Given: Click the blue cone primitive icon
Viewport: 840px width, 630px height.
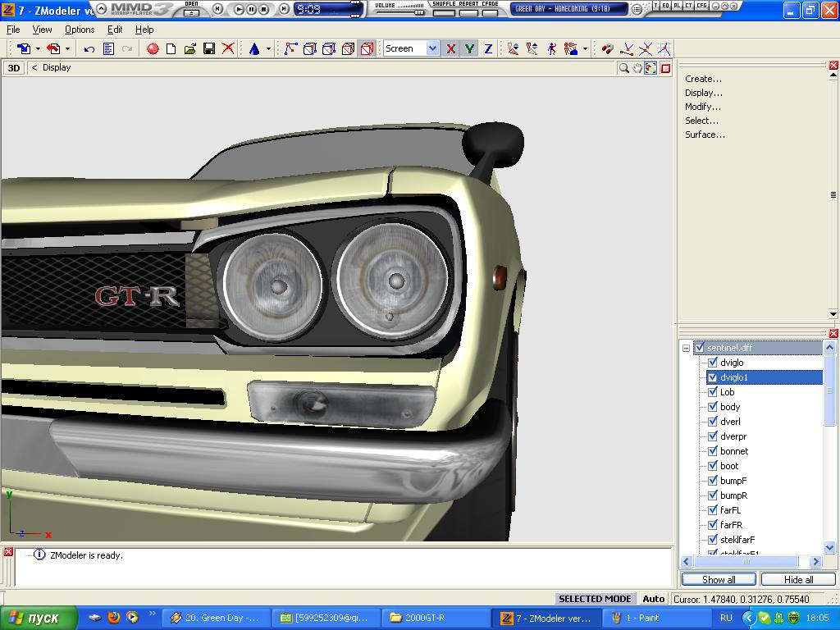Looking at the screenshot, I should (254, 49).
